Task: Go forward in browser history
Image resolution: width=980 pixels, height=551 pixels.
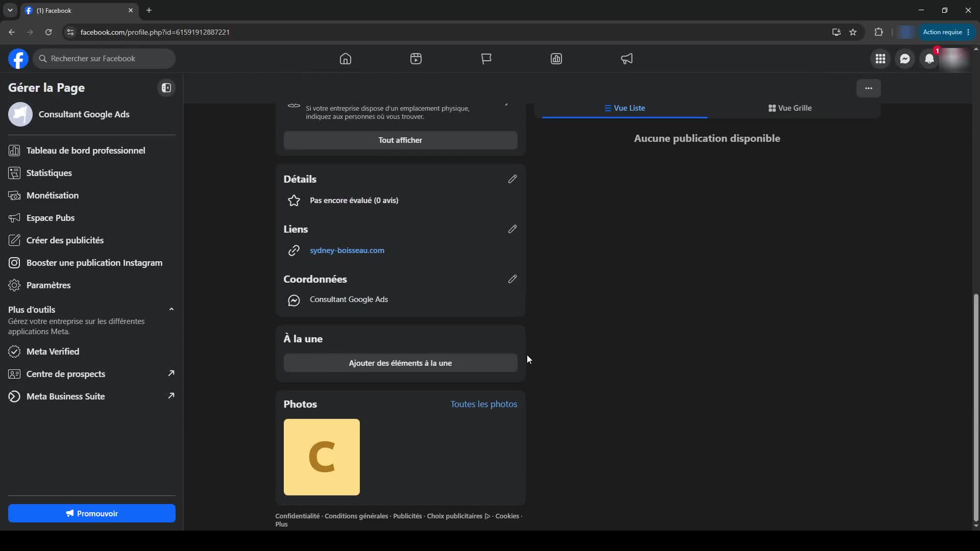Action: (30, 32)
